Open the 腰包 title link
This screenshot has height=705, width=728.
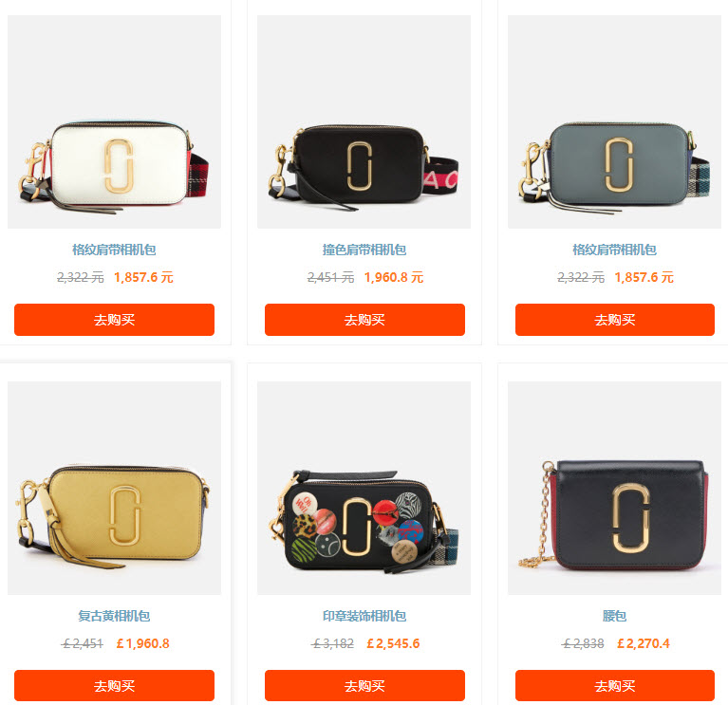(x=614, y=616)
